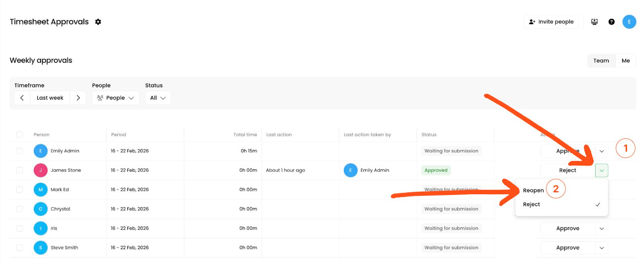Image resolution: width=644 pixels, height=259 pixels.
Task: Click Emily Admin's avatar in Person column
Action: point(41,151)
